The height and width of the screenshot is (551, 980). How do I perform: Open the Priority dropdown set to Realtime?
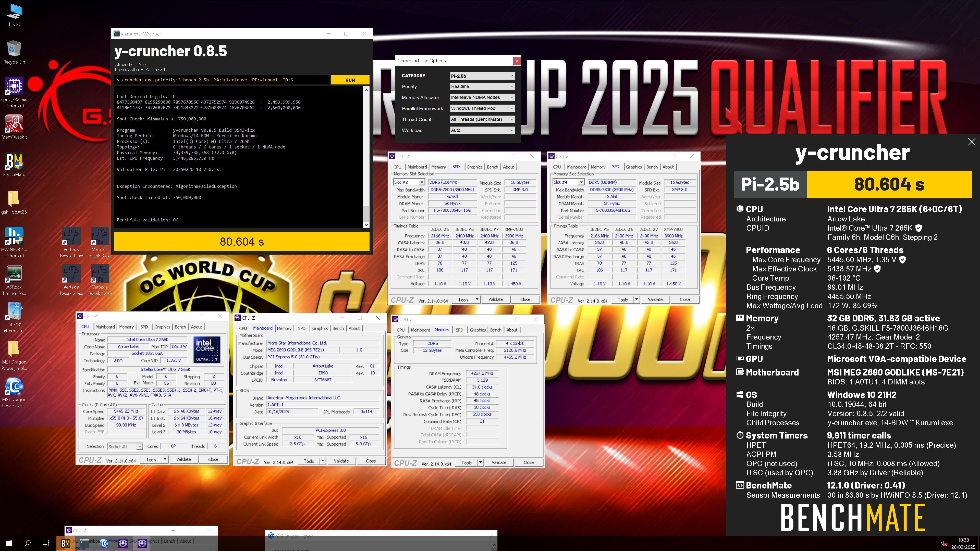click(x=482, y=86)
